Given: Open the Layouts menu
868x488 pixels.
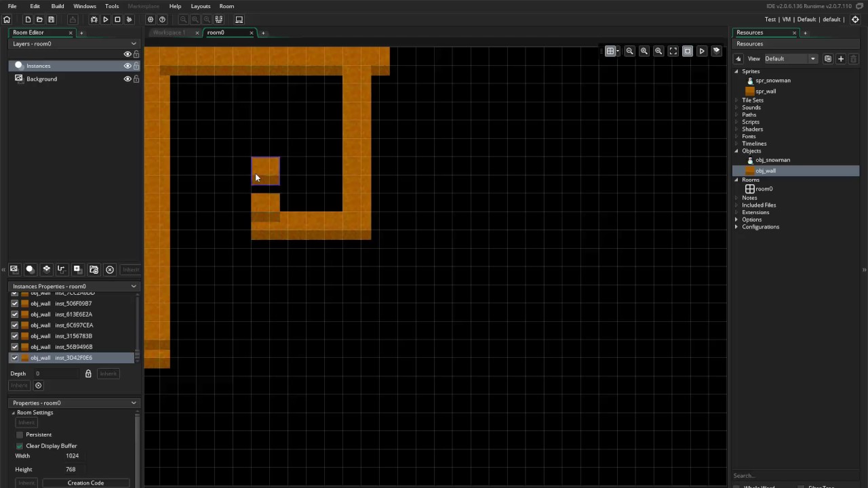Looking at the screenshot, I should (x=201, y=6).
